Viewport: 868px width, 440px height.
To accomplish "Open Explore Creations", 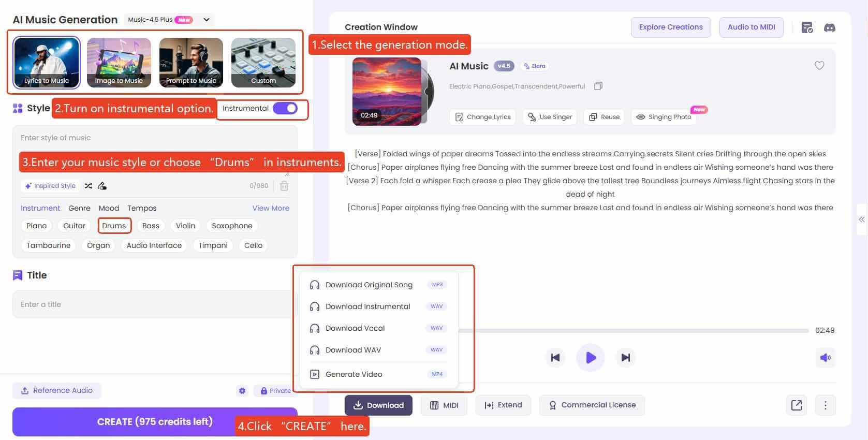I will (x=671, y=27).
